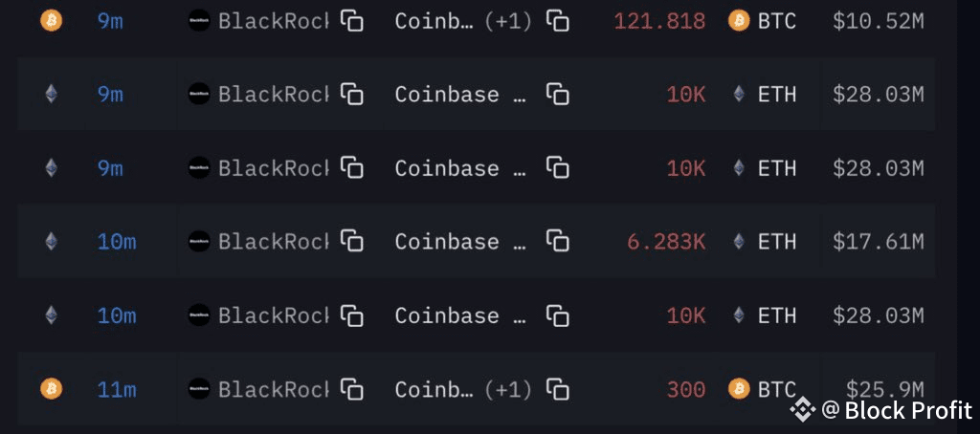
Task: Select the $25.9M value
Action: [884, 390]
